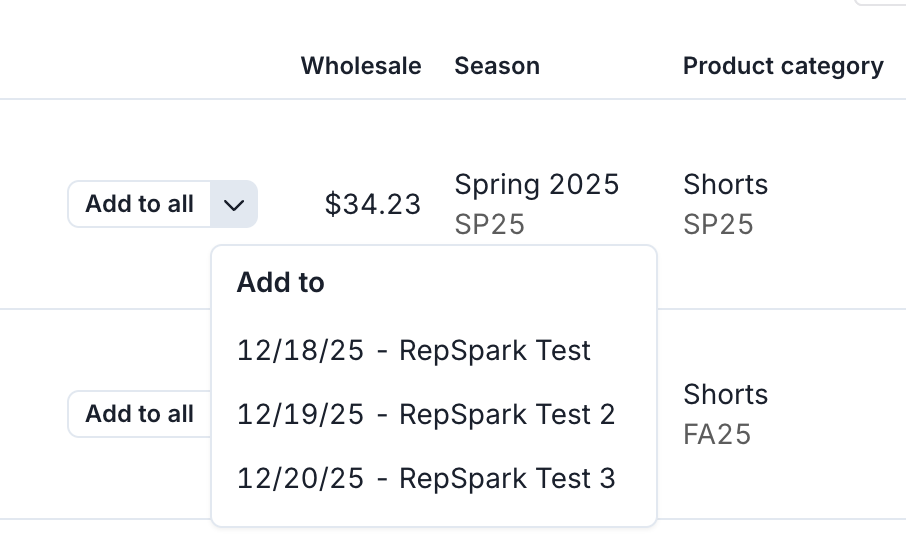Select 12/19/25 - RepSpark Test 2 option
Image resolution: width=906 pixels, height=554 pixels.
pyautogui.click(x=425, y=414)
